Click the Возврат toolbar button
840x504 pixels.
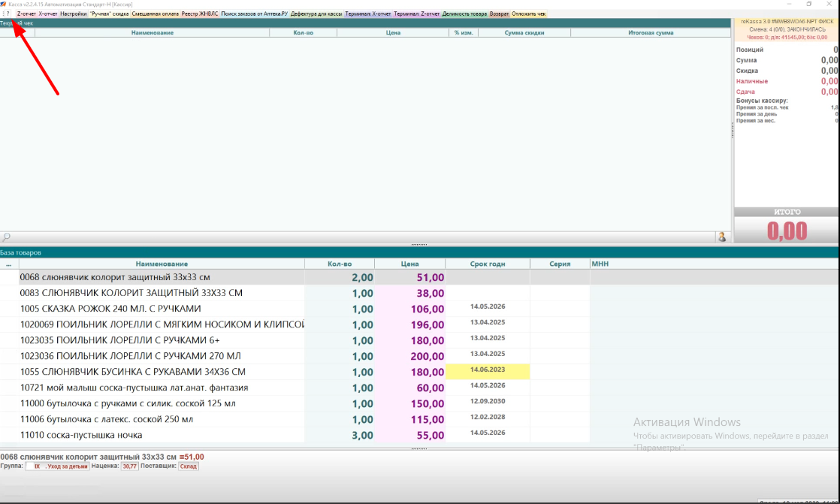[x=499, y=14]
